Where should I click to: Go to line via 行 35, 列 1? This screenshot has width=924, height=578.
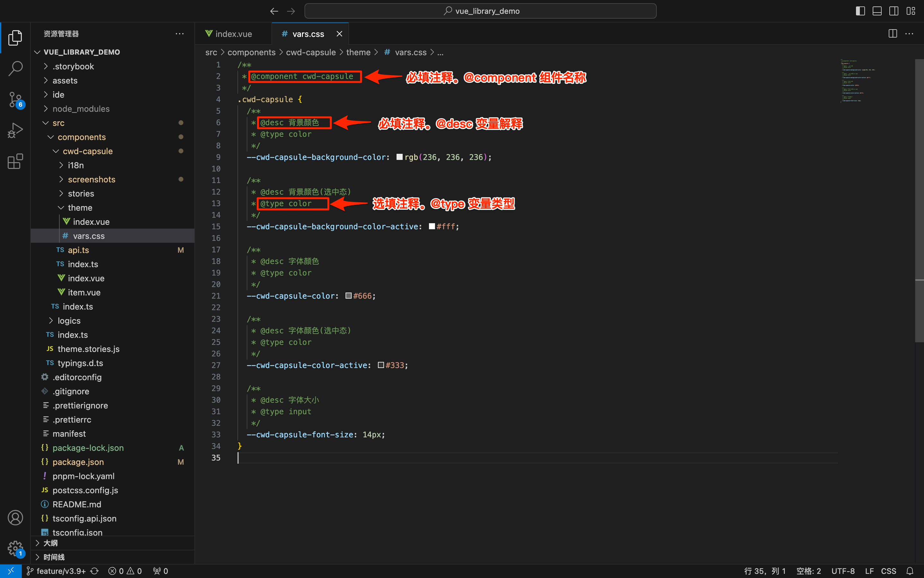click(x=765, y=571)
